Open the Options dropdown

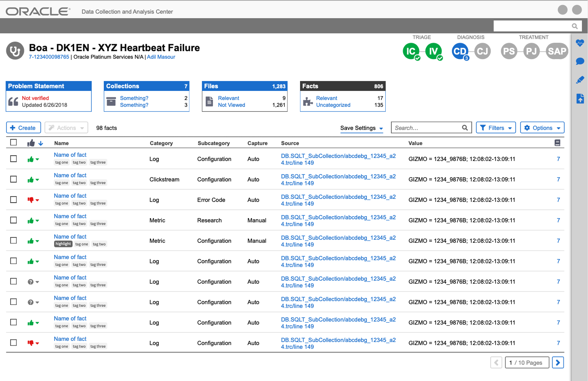(542, 128)
